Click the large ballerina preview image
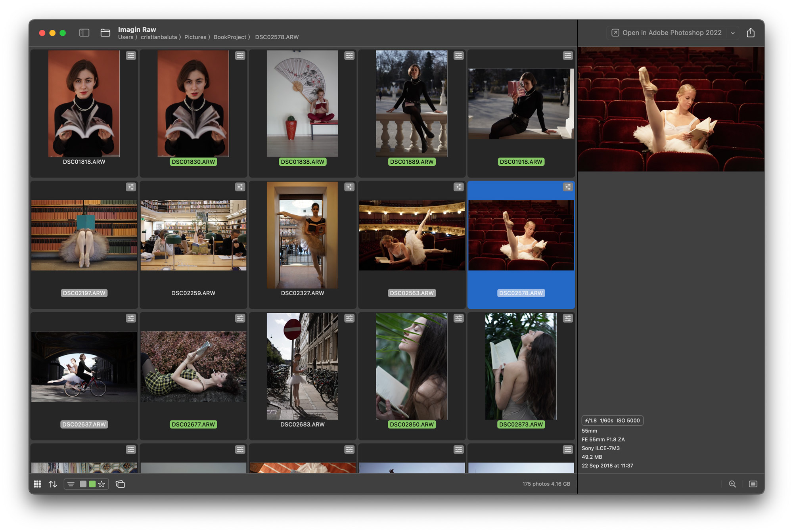The width and height of the screenshot is (793, 532). point(671,109)
